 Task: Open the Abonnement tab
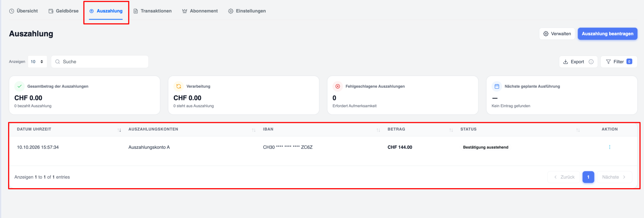pos(200,11)
